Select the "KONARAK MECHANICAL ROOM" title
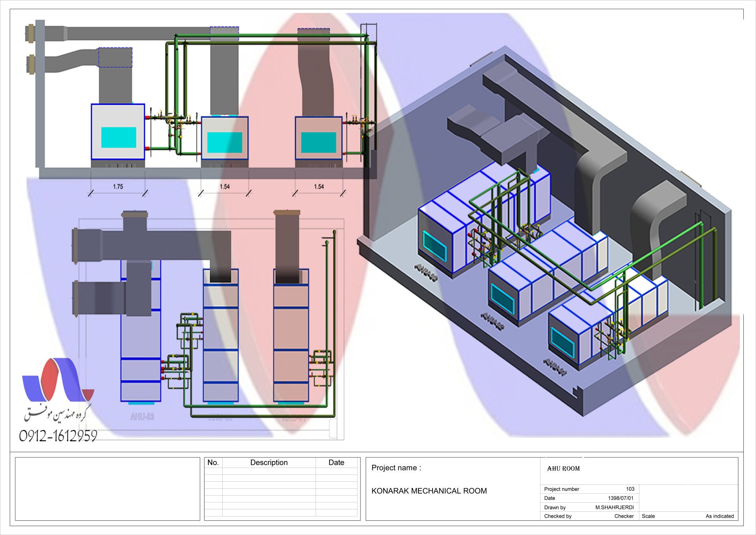Image resolution: width=756 pixels, height=535 pixels. pyautogui.click(x=429, y=491)
